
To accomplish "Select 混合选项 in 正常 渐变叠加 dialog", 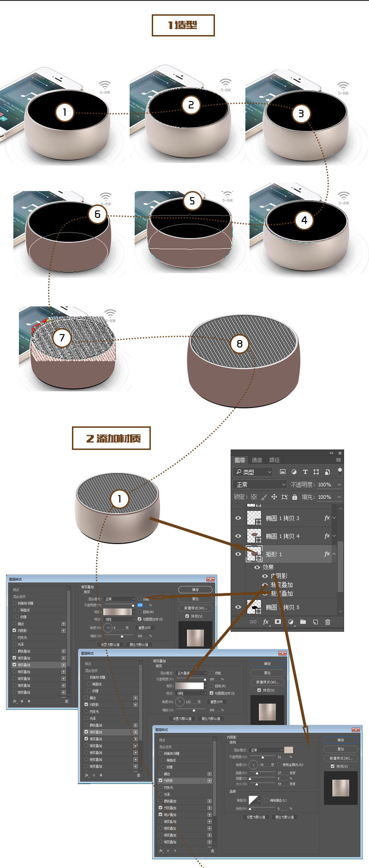I will 19,597.
